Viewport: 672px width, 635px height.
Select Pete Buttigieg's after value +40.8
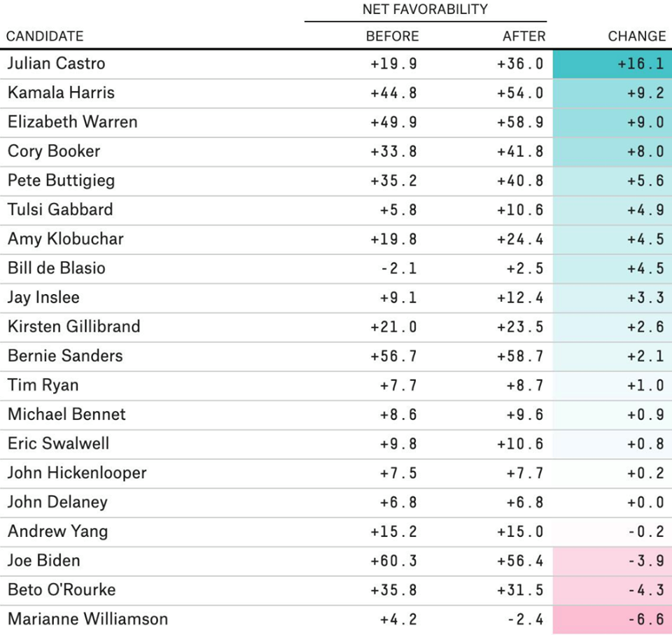coord(520,181)
